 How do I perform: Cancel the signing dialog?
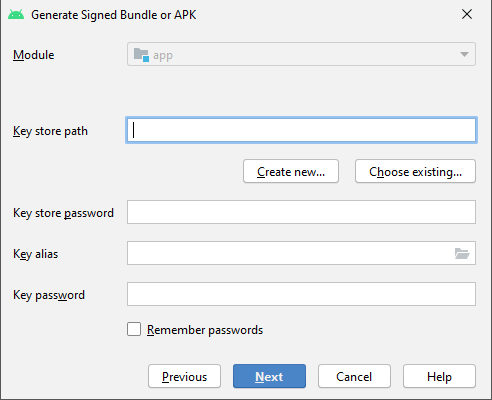354,376
